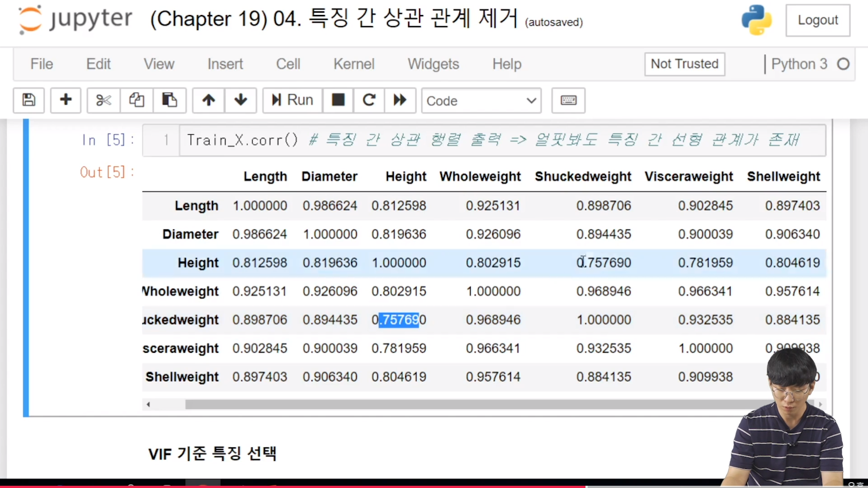
Task: Open the File menu
Action: point(42,64)
